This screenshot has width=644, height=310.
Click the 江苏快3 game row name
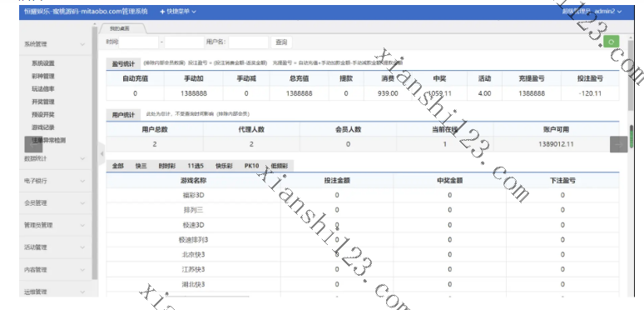pos(193,269)
